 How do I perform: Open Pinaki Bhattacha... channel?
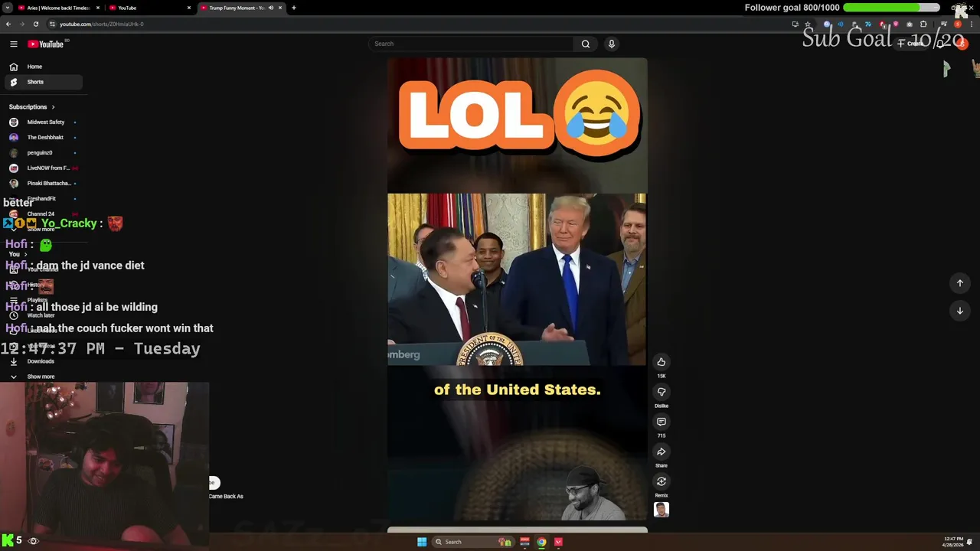click(43, 184)
